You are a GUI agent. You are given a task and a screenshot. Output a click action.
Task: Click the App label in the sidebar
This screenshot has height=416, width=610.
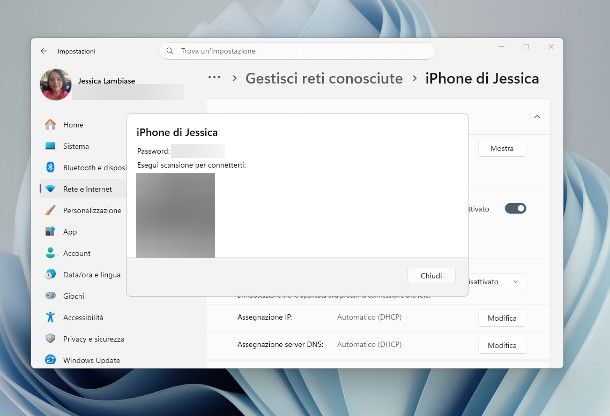coord(70,232)
